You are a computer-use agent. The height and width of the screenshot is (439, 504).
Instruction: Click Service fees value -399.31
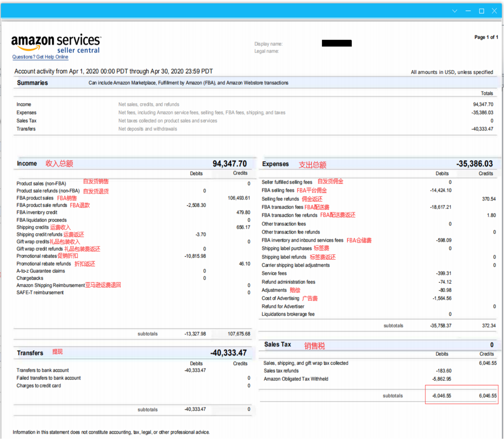(444, 273)
